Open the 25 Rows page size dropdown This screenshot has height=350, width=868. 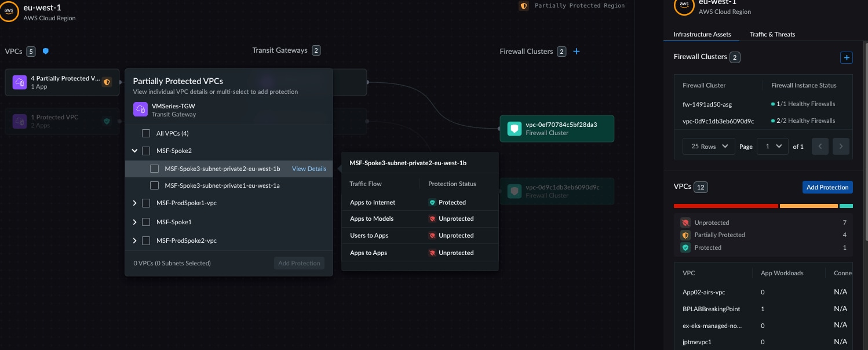point(708,147)
